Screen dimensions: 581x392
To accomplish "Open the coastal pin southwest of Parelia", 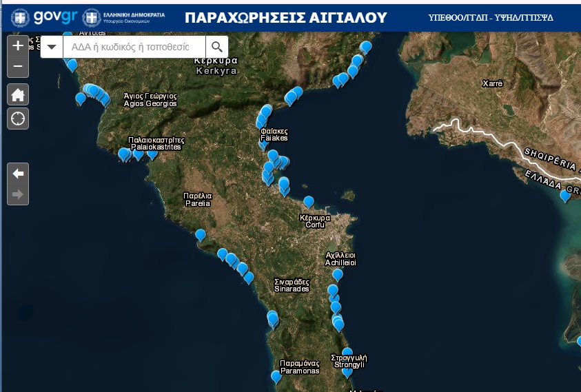I will tap(201, 234).
